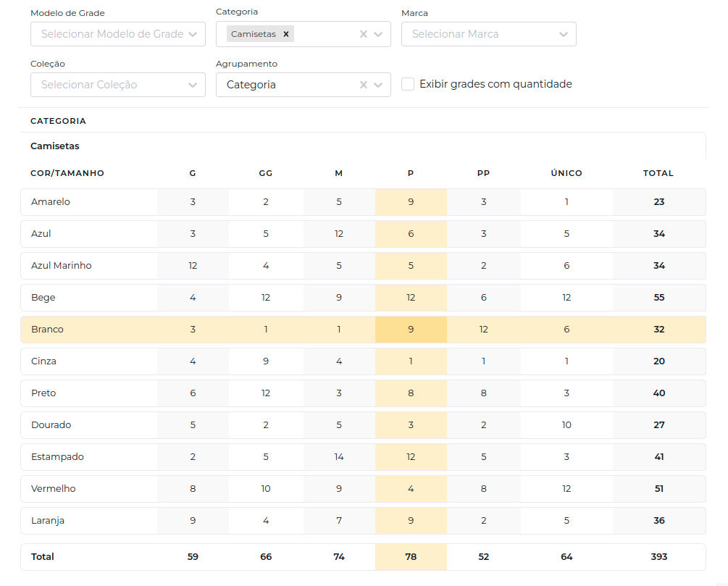
Task: Expand the Coleção dropdown
Action: pyautogui.click(x=192, y=85)
